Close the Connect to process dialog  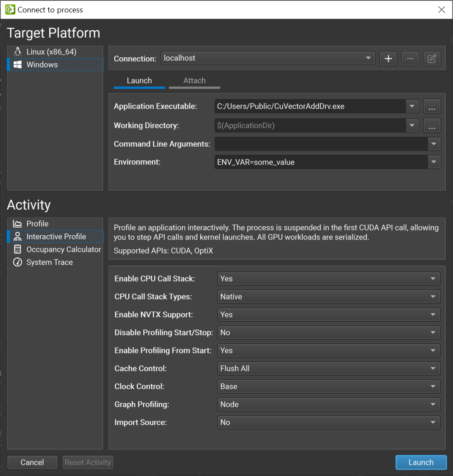[x=441, y=10]
